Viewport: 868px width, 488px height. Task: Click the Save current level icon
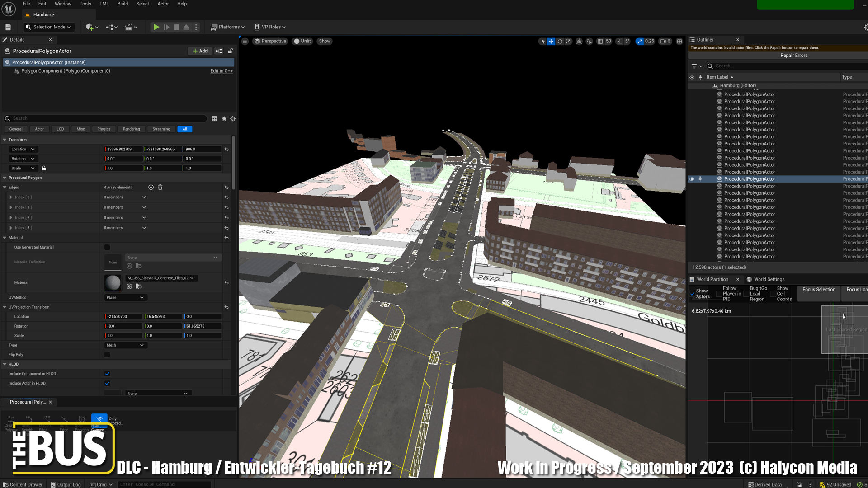pyautogui.click(x=8, y=27)
